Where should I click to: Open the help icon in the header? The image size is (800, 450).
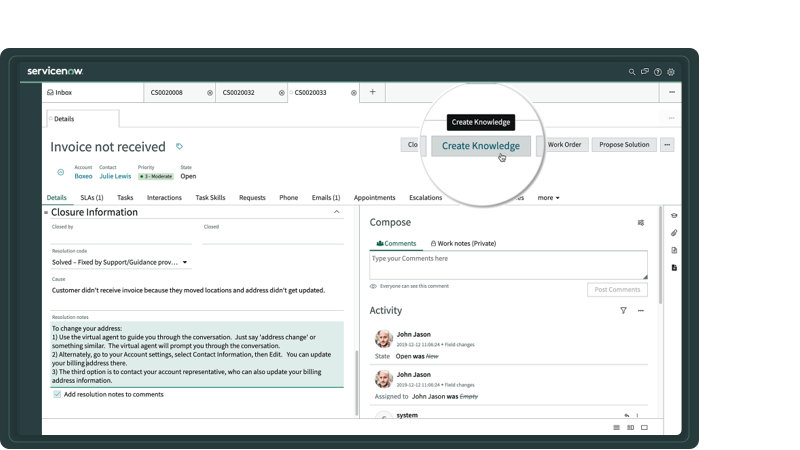click(x=658, y=72)
